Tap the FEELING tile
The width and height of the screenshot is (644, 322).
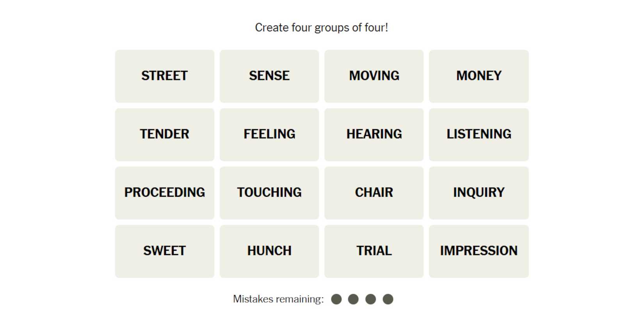coord(269,134)
